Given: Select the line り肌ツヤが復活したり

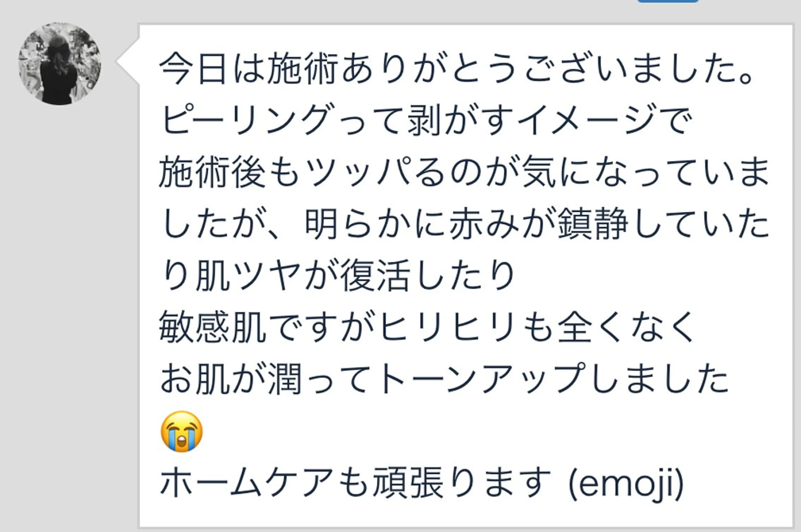Looking at the screenshot, I should coord(338,276).
